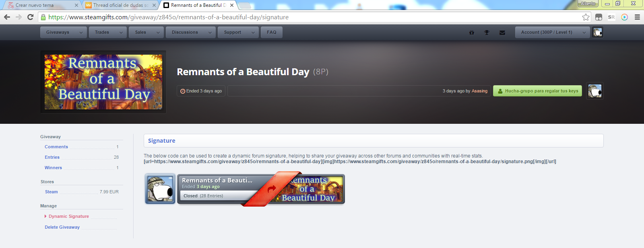Expand the Trades dropdown arrow

coord(121,32)
